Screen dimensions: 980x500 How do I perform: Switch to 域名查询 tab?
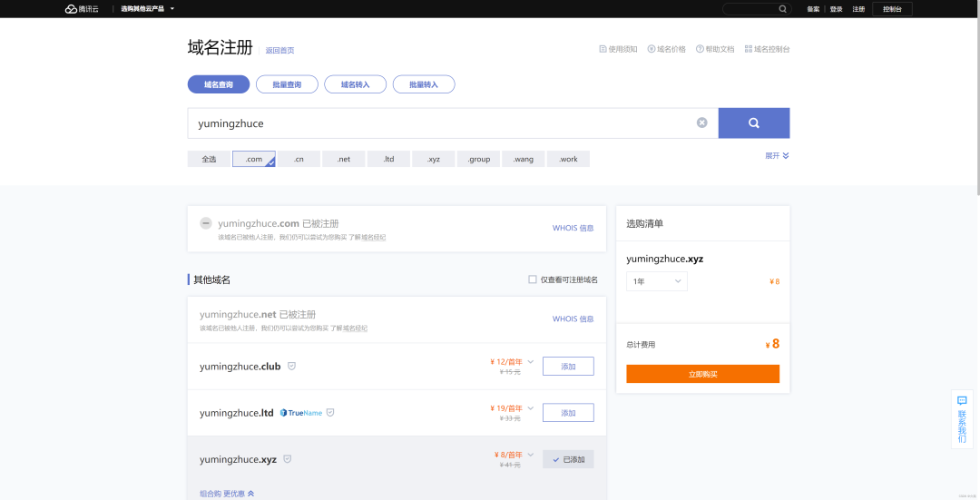click(219, 84)
